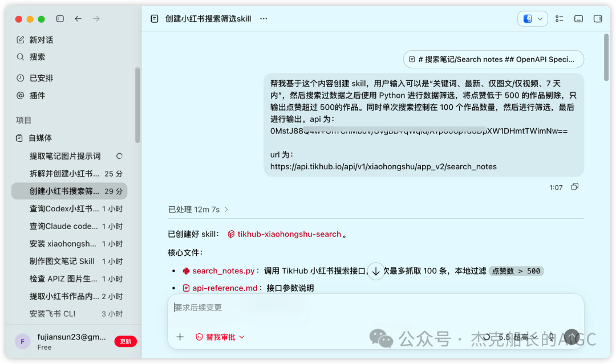Open the 替我审批 approval dropdown

point(220,337)
